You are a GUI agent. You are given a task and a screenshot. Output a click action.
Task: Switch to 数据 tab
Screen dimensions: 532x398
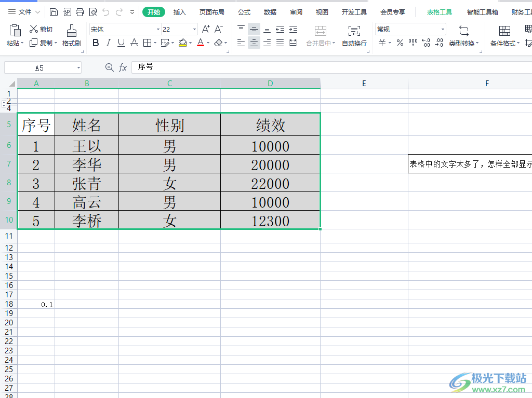click(x=270, y=12)
